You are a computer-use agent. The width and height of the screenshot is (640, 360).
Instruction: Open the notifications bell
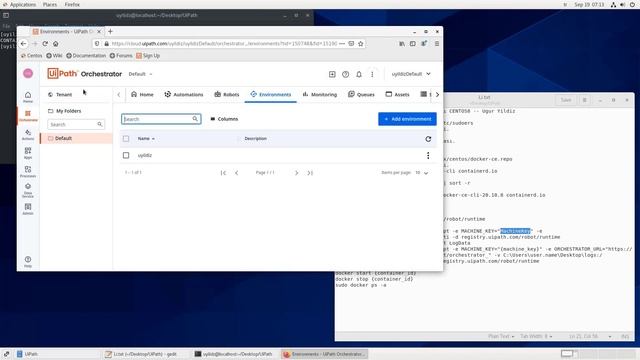[x=359, y=74]
